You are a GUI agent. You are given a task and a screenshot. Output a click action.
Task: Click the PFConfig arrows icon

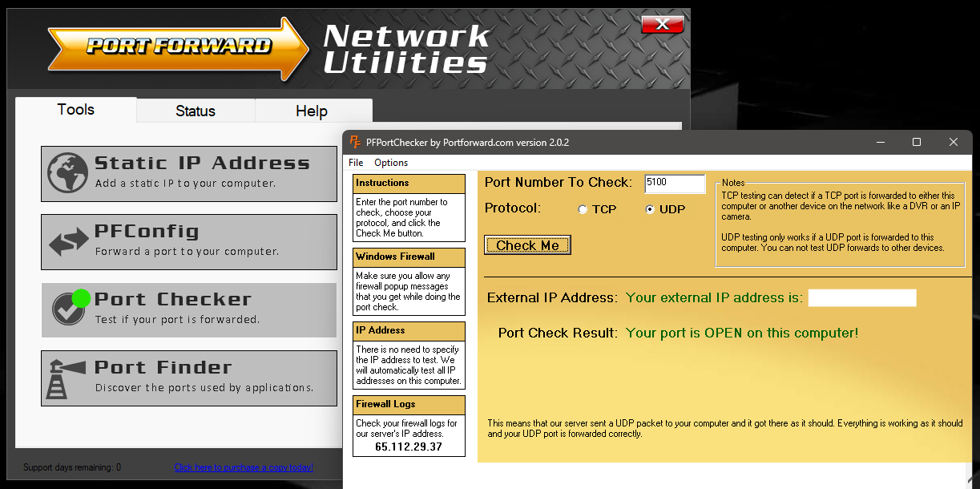(x=68, y=242)
